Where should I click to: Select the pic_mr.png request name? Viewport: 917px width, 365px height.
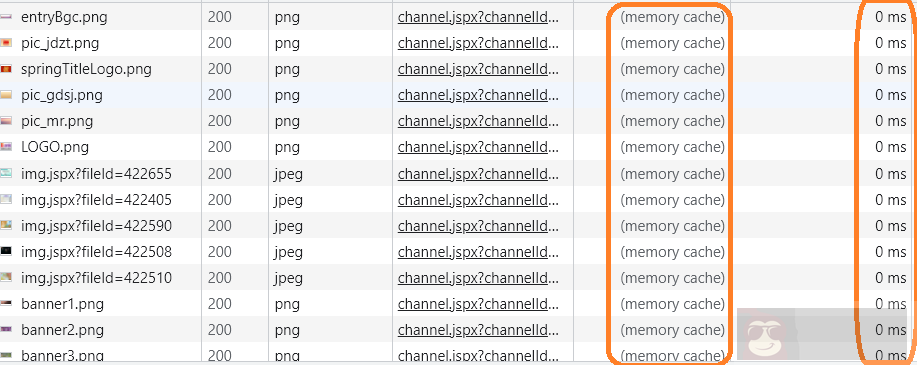click(57, 122)
